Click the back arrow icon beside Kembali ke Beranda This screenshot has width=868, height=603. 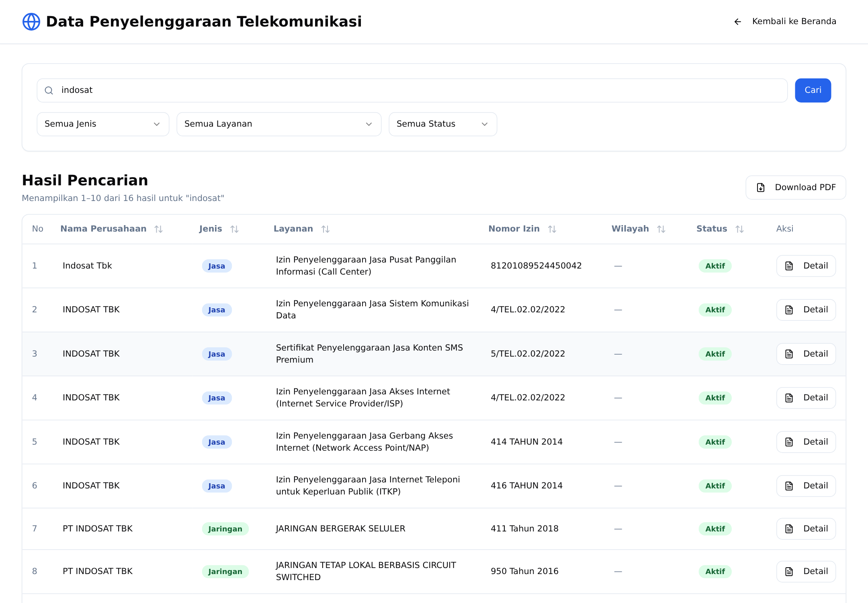[x=738, y=22]
